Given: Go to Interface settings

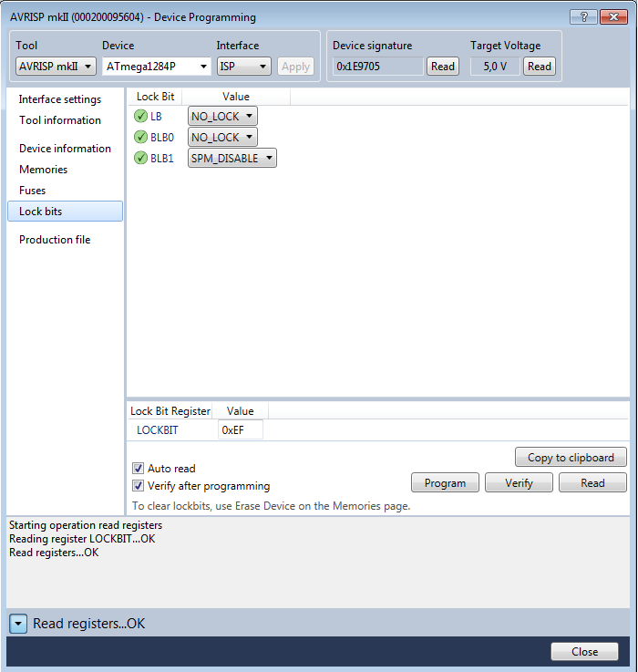Looking at the screenshot, I should pyautogui.click(x=60, y=99).
